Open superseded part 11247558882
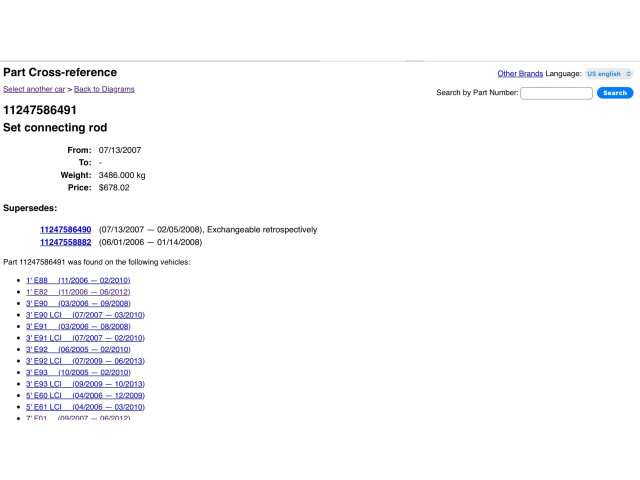Image resolution: width=640 pixels, height=480 pixels. pyautogui.click(x=66, y=242)
